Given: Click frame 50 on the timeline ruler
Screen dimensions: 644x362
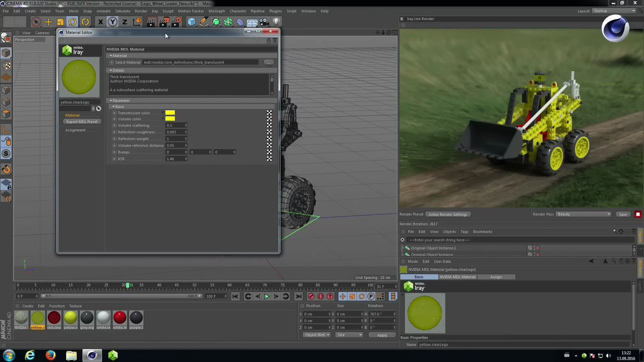Looking at the screenshot, I should tap(194, 286).
